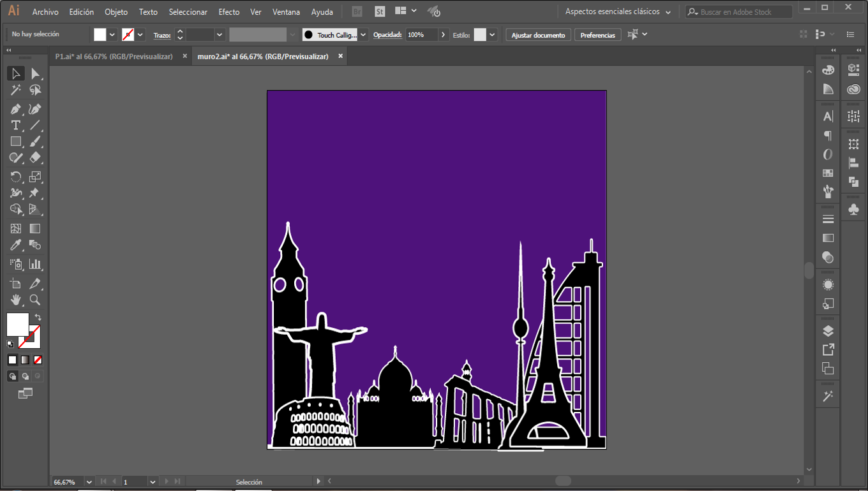
Task: Open the Creative Cloud Libraries panel
Action: [853, 90]
